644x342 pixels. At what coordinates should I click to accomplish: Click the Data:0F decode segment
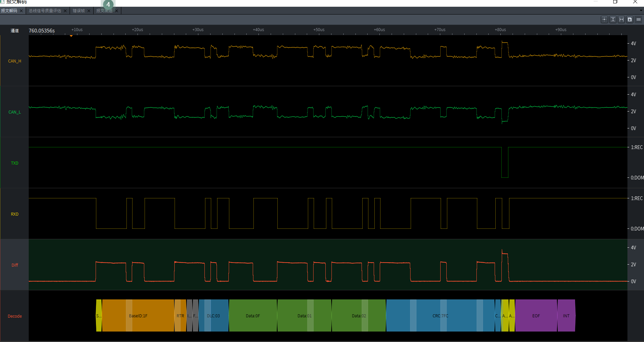coord(253,316)
